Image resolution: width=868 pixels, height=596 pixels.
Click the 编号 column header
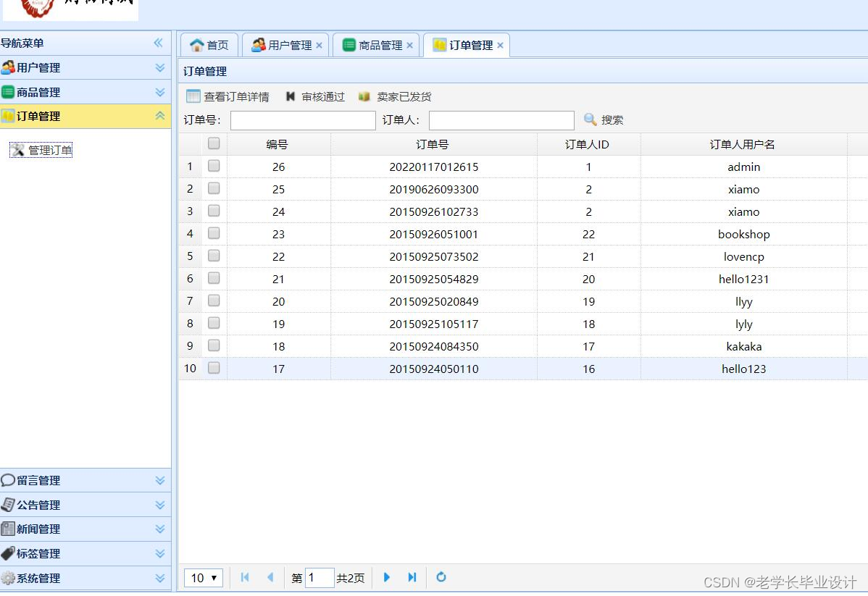278,144
